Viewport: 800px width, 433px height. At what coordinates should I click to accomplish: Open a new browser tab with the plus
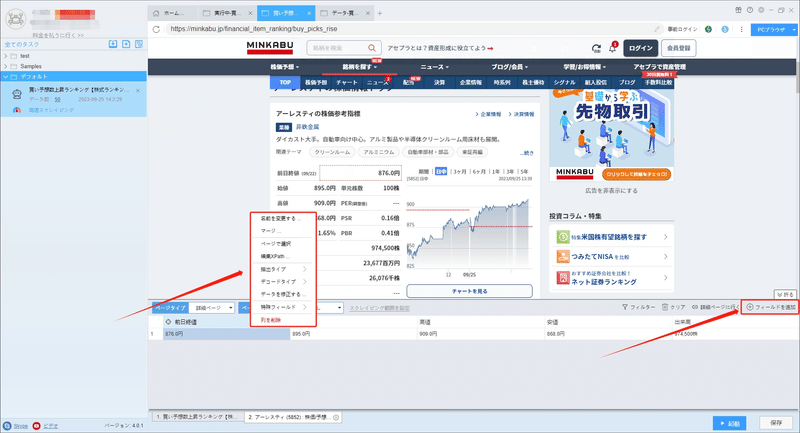(380, 13)
